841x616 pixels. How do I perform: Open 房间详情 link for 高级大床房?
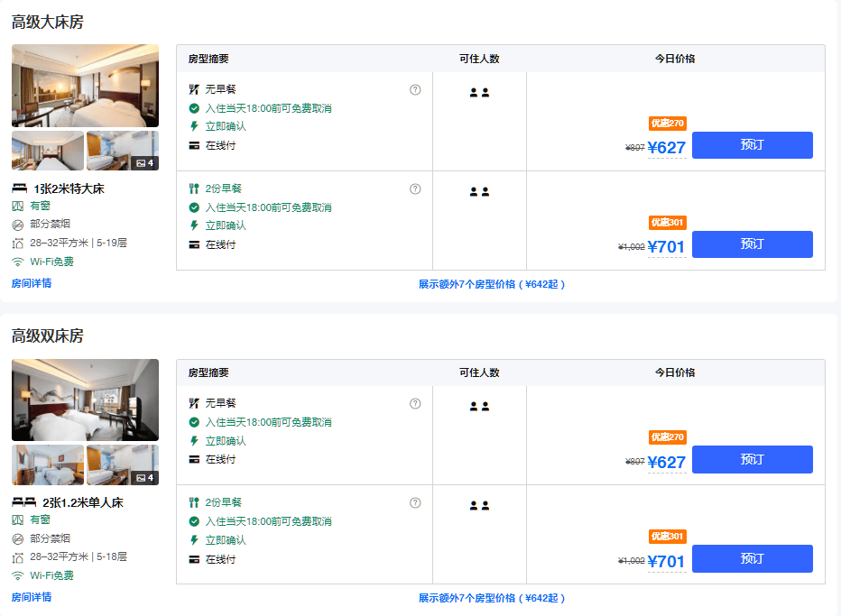[32, 283]
